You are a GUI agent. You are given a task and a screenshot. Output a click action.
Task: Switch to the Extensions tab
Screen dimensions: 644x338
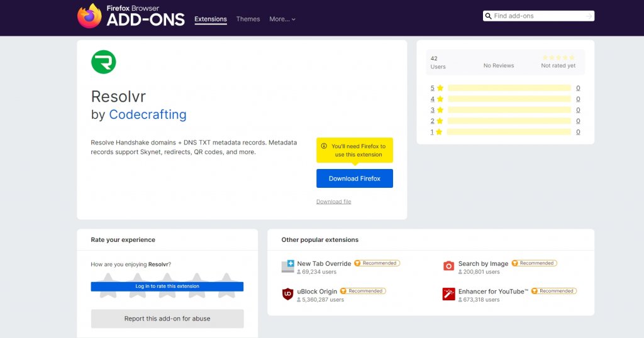211,19
